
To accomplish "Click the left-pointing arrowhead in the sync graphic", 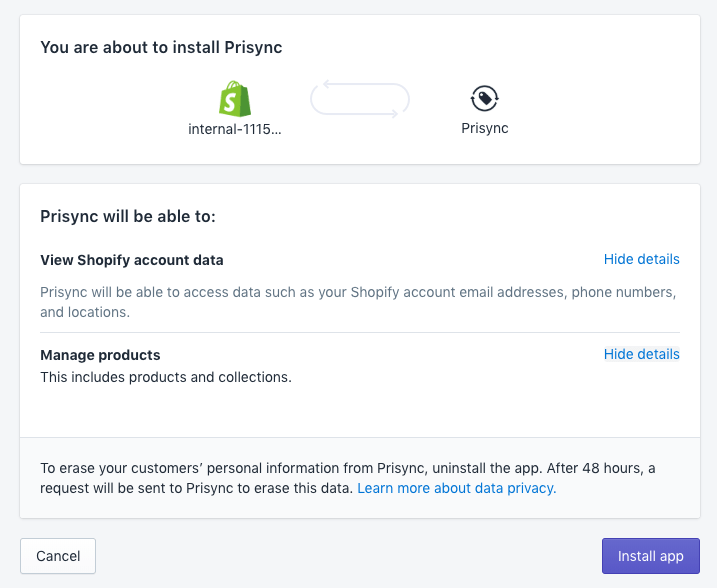I will coord(327,84).
